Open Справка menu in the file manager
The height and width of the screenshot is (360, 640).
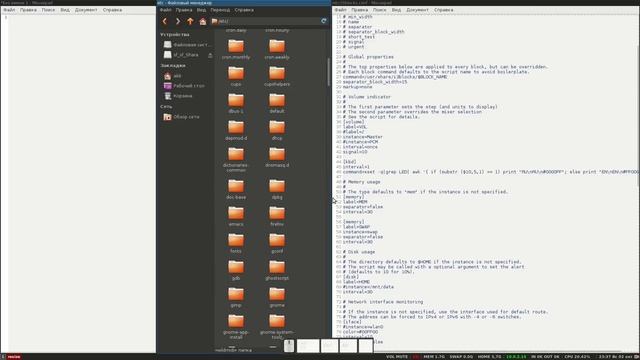point(244,10)
